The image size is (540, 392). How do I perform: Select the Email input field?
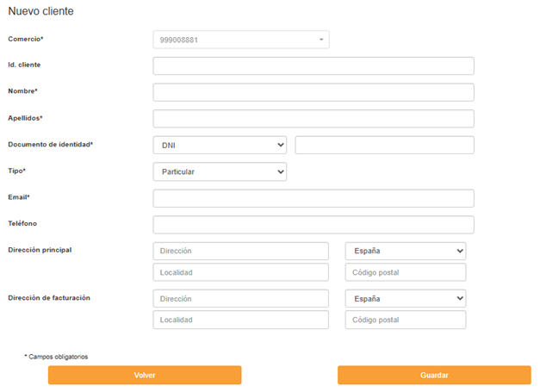(313, 199)
